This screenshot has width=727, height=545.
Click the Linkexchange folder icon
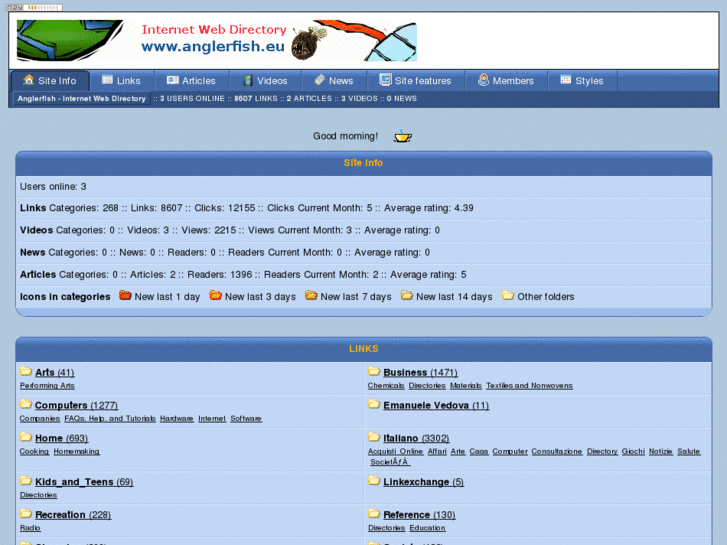(x=374, y=481)
